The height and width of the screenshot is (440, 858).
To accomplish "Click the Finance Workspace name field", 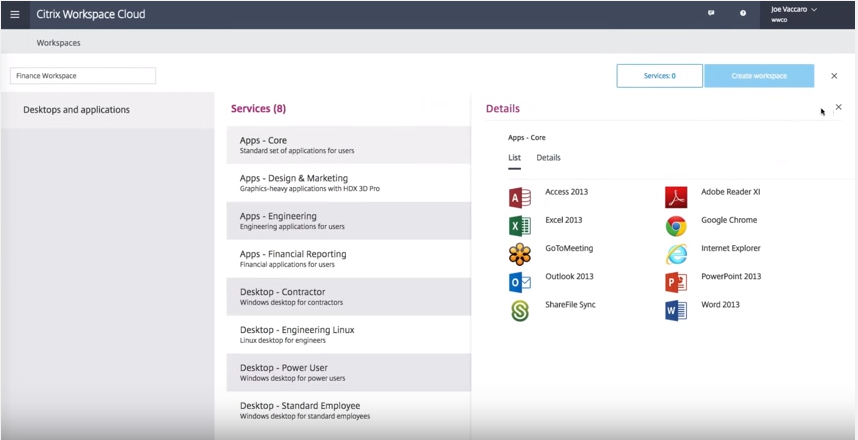I will 83,76.
